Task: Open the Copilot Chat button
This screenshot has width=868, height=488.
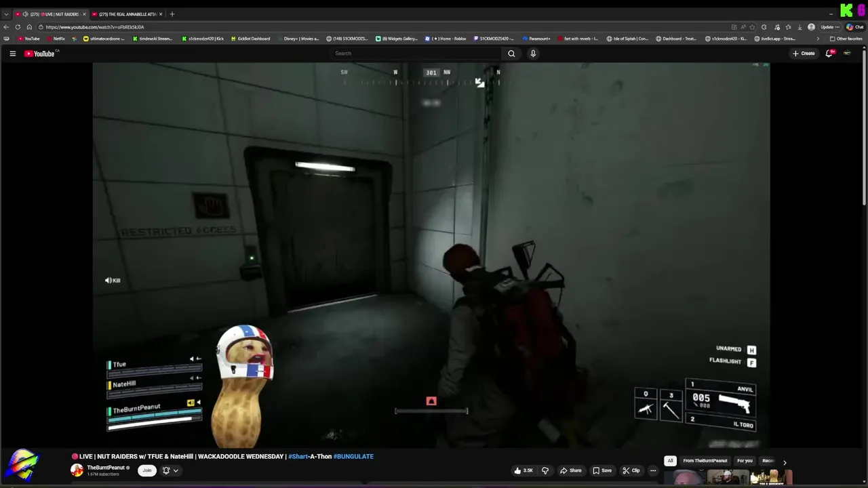Action: point(855,27)
